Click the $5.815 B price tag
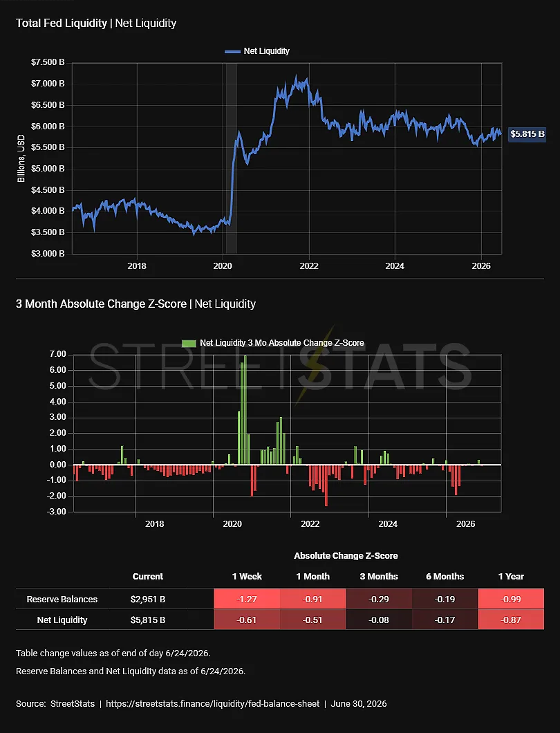 [528, 134]
